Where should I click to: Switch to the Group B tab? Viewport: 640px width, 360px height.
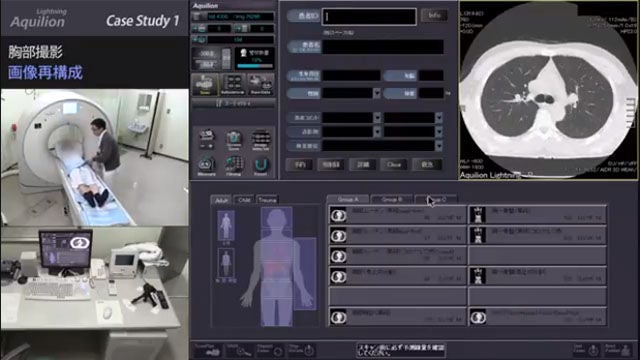391,199
